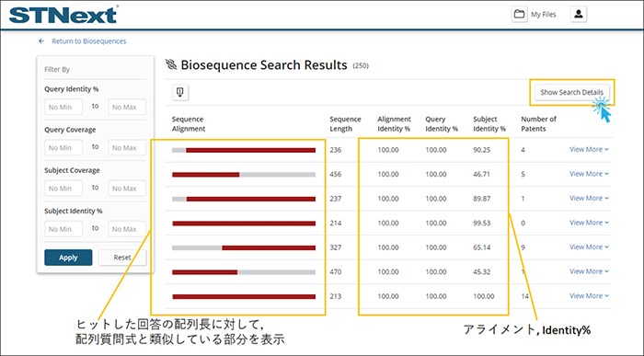The width and height of the screenshot is (644, 356).
Task: Click the Subject Identity value 45.32
Action: coord(482,271)
